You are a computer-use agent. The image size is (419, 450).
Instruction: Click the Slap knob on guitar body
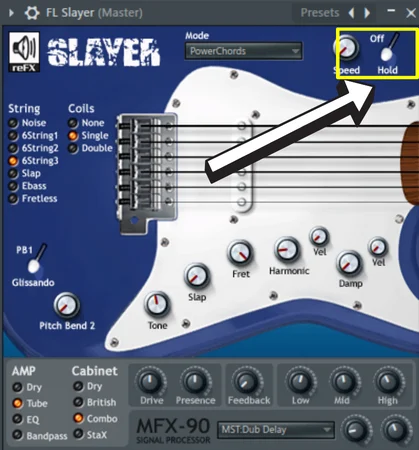197,276
